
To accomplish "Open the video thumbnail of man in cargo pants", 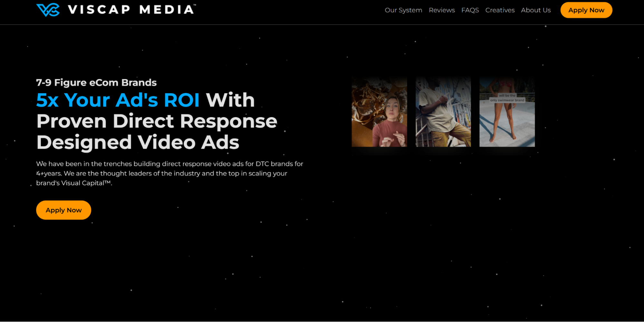I will [443, 112].
